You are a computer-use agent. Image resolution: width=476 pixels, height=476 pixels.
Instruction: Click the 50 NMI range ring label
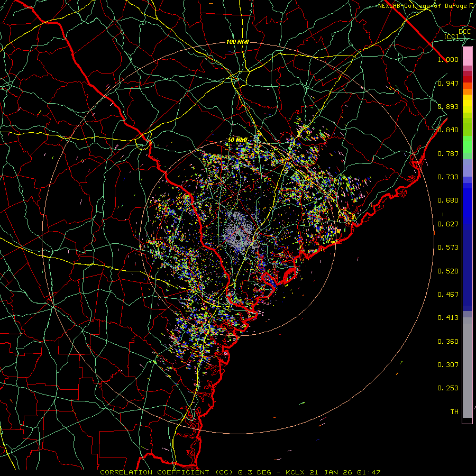[237, 140]
